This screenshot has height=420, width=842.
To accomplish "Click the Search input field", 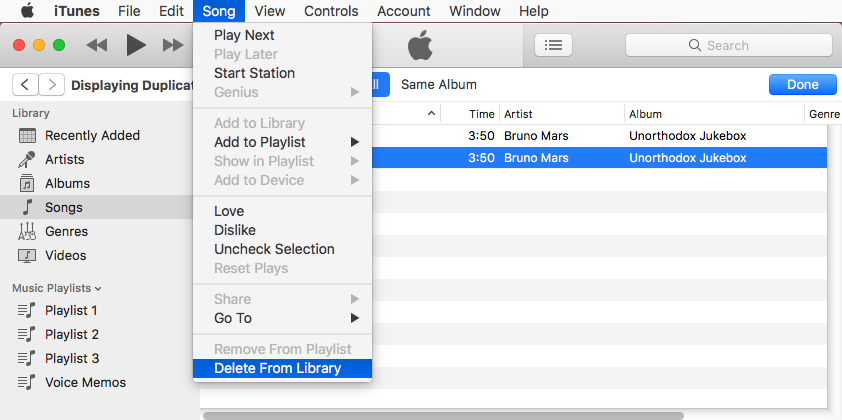I will point(728,45).
